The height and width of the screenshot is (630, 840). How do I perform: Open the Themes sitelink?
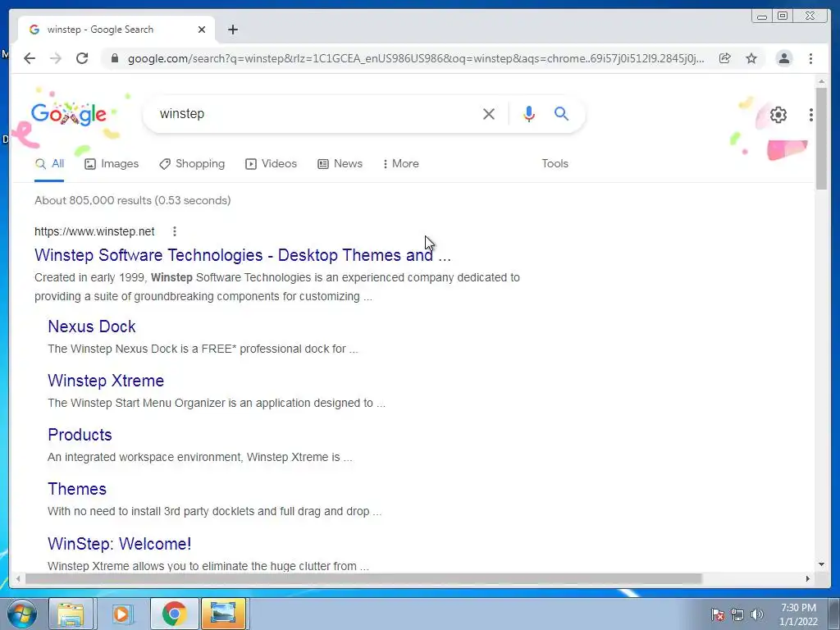click(x=77, y=489)
